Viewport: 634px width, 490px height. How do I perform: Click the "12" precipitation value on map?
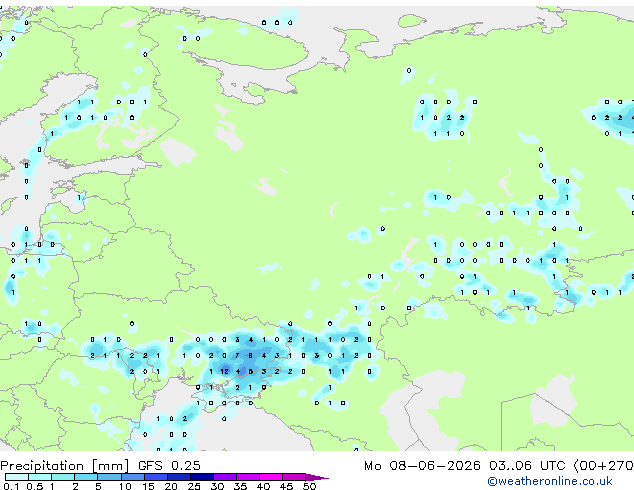224,371
